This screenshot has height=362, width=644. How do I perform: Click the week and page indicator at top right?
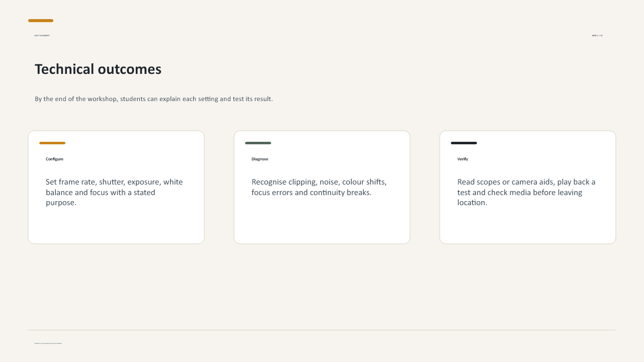point(597,36)
